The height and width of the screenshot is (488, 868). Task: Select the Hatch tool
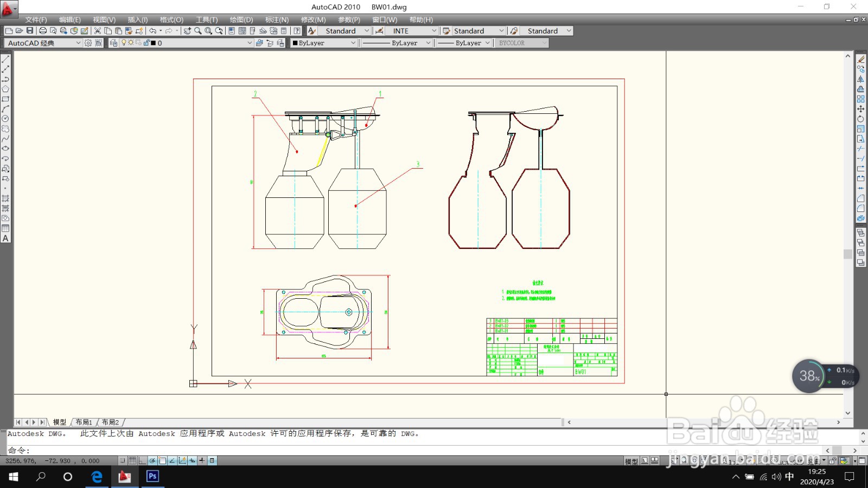(x=5, y=198)
